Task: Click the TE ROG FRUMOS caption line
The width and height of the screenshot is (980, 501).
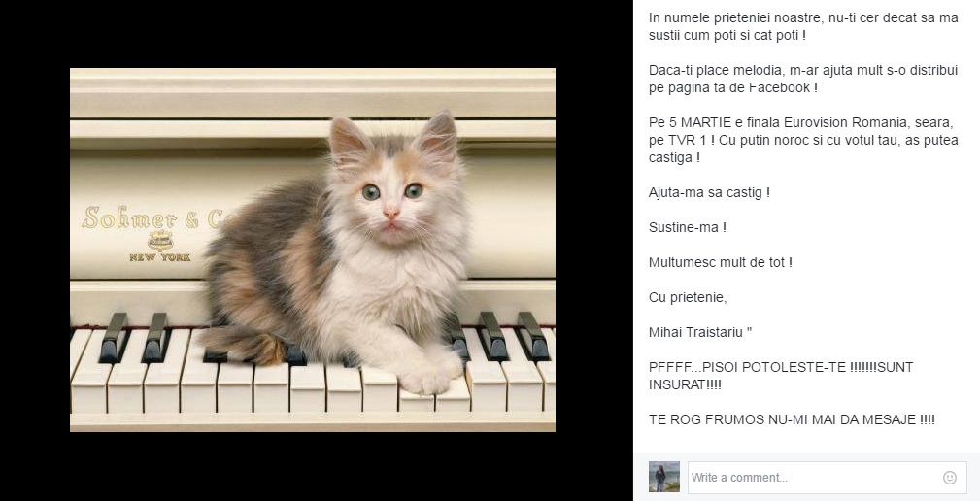Action: tap(792, 419)
